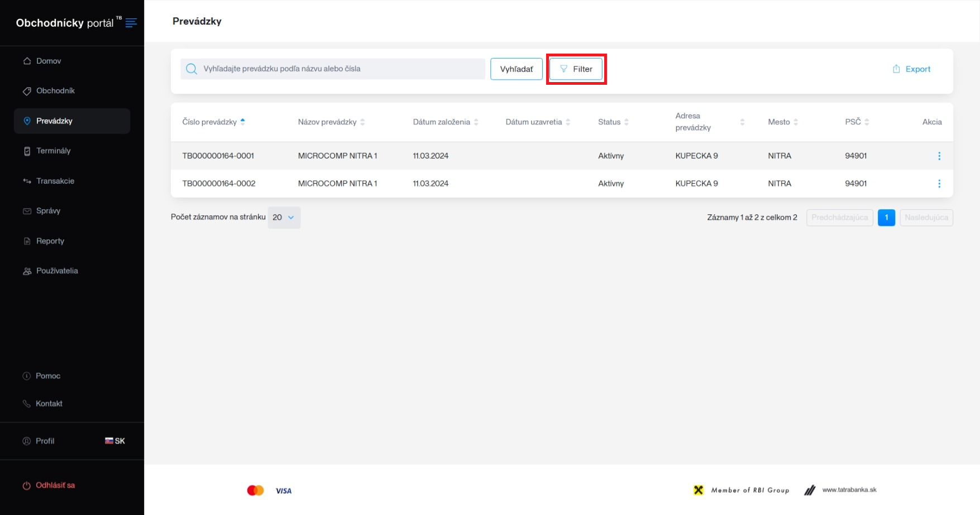The image size is (980, 515).
Task: Go to Transakcie section
Action: tap(55, 181)
